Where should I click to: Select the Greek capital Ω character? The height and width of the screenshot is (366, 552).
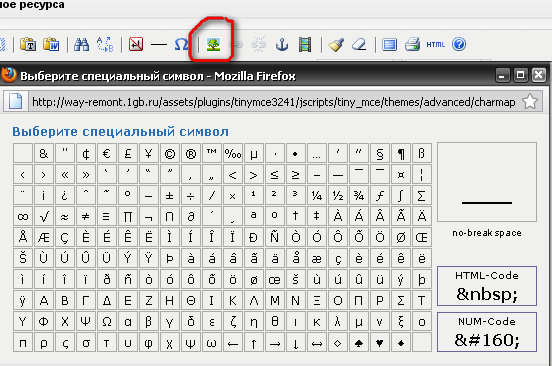(x=107, y=321)
